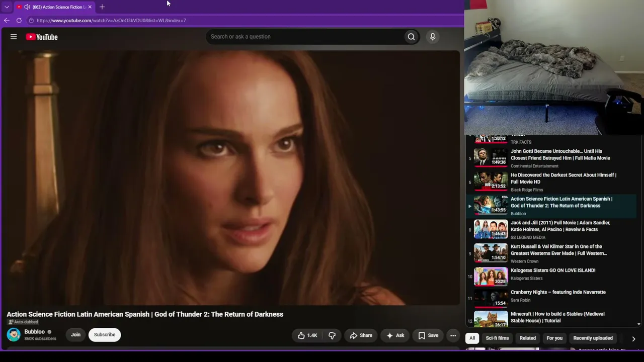Screen dimensions: 644x362
Task: Open 'John Gotti Became Untouchable' playlist video
Action: pyautogui.click(x=551, y=158)
